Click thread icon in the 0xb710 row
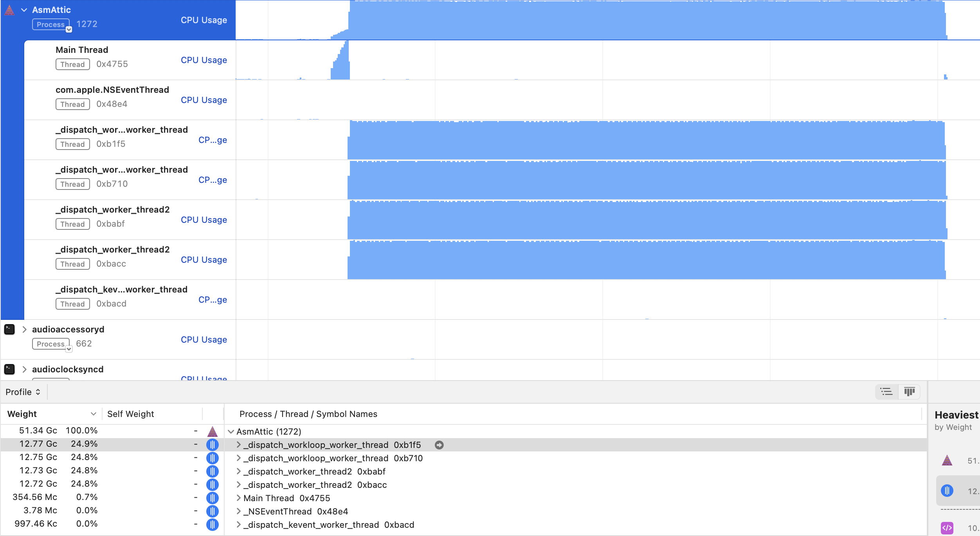980x536 pixels. tap(212, 458)
